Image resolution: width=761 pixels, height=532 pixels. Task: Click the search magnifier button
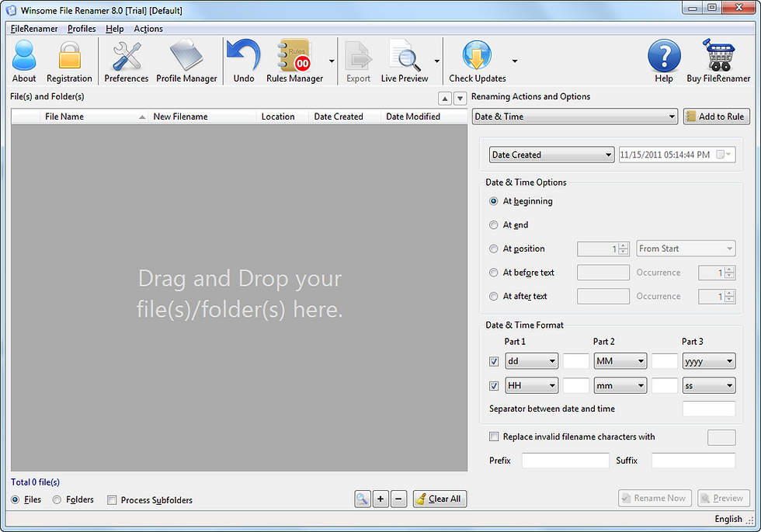click(363, 499)
